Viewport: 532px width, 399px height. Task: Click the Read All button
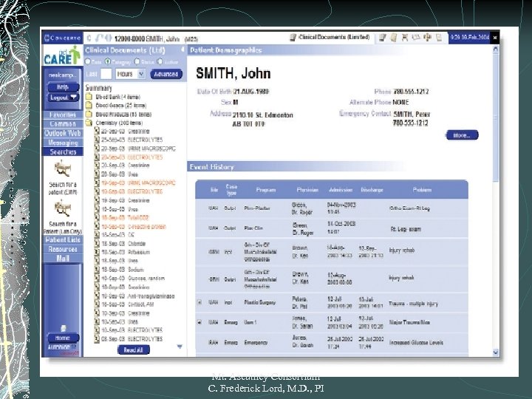[x=133, y=349]
